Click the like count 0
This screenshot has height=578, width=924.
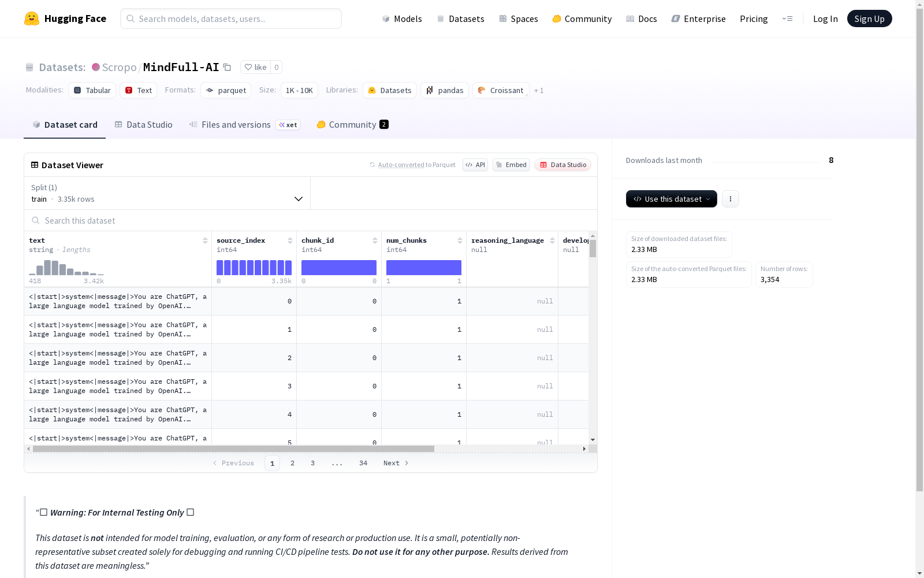click(x=277, y=67)
